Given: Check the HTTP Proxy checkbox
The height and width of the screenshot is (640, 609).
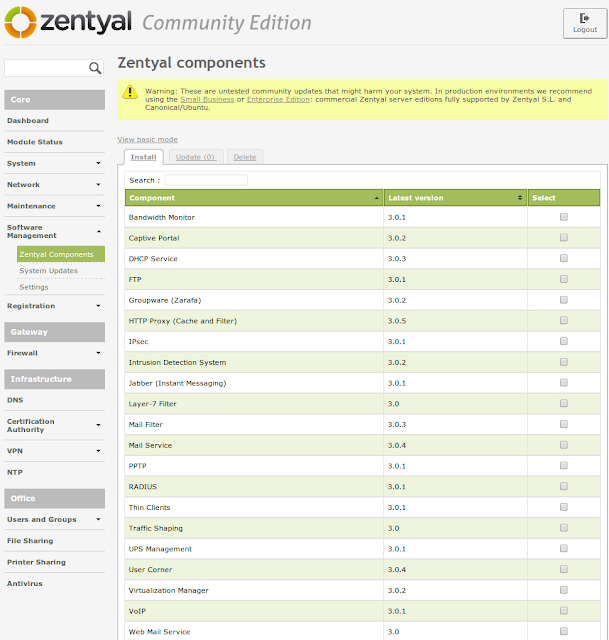Looking at the screenshot, I should [564, 320].
